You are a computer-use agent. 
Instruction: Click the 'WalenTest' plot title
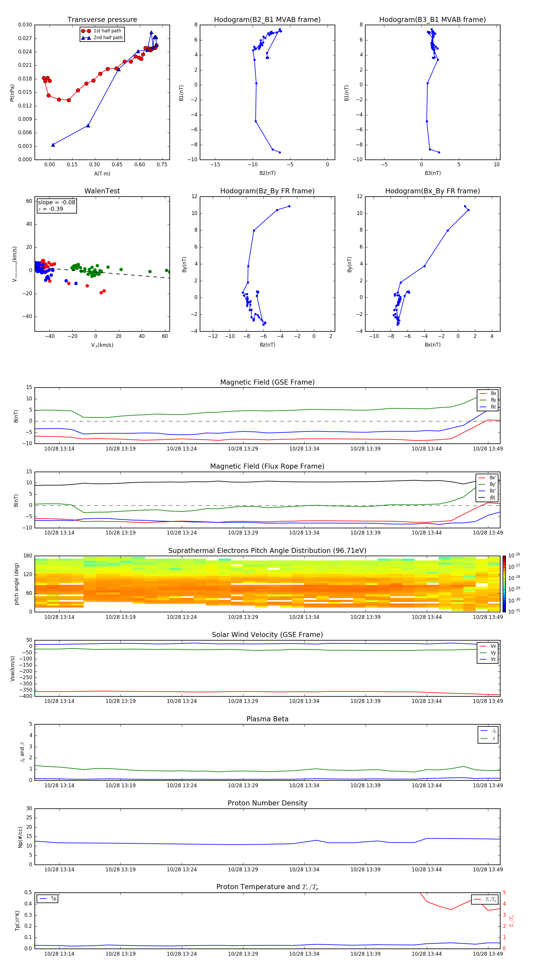click(x=102, y=191)
